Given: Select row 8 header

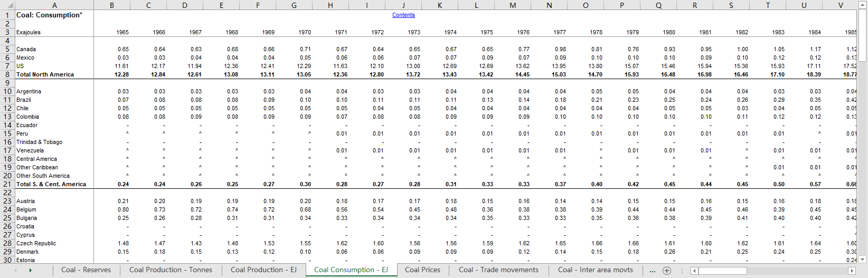Looking at the screenshot, I should click(7, 74).
